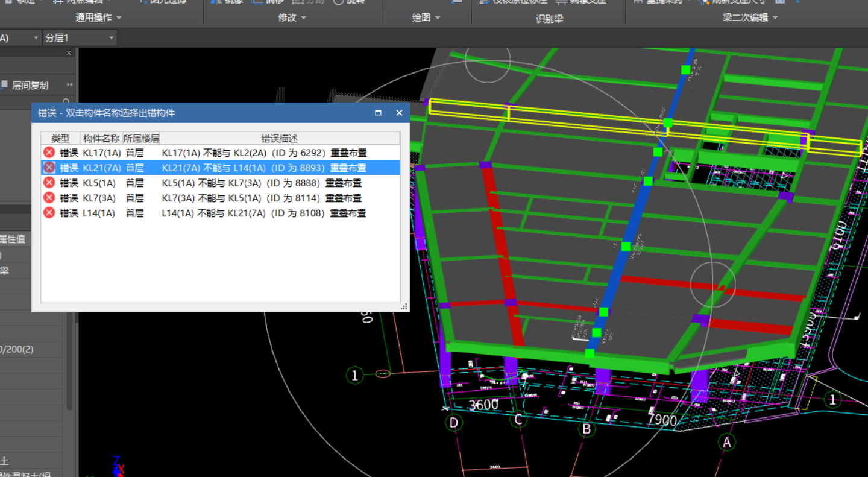Select component name KL17(1A)
Viewport: 868px width, 477px height.
point(101,153)
